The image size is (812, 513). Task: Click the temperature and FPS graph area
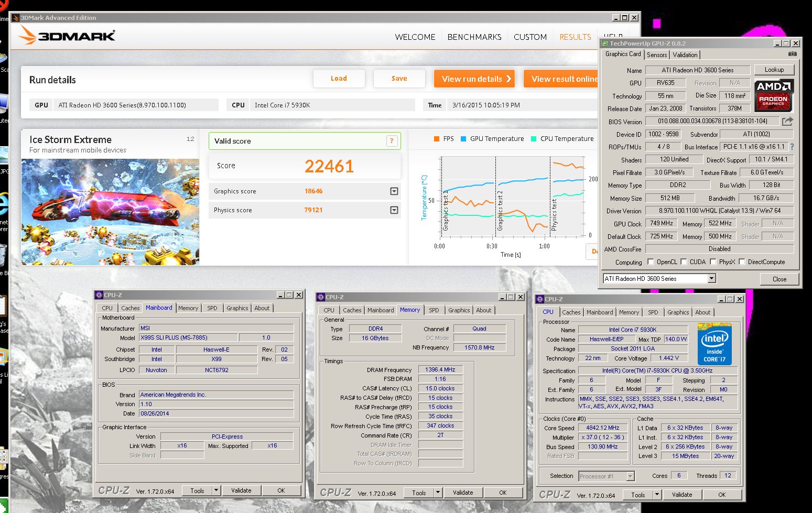[x=514, y=195]
